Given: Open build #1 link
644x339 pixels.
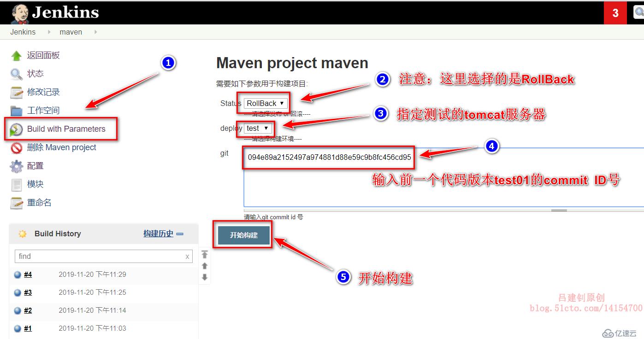Looking at the screenshot, I should [28, 328].
